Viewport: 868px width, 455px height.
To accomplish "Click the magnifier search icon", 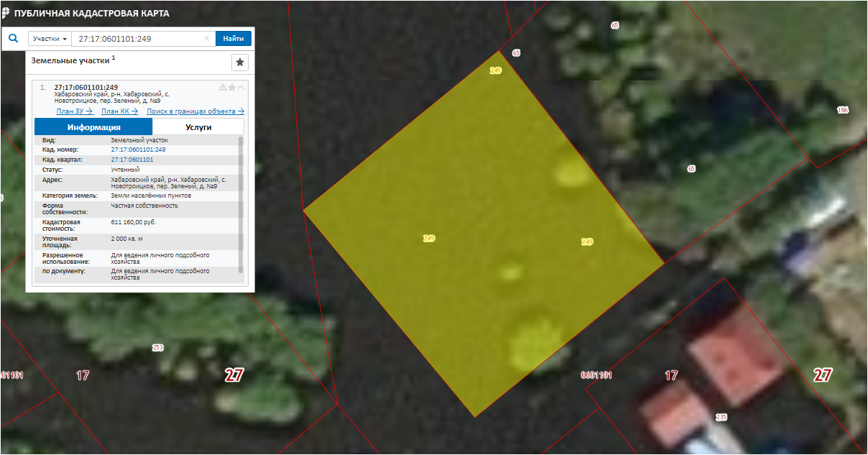I will click(13, 39).
